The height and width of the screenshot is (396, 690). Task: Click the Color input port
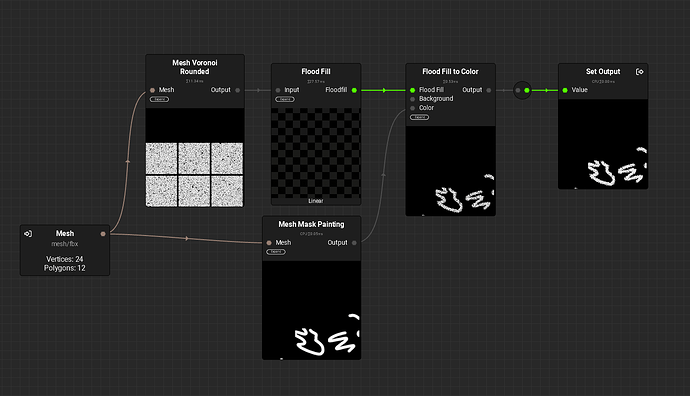tap(412, 108)
